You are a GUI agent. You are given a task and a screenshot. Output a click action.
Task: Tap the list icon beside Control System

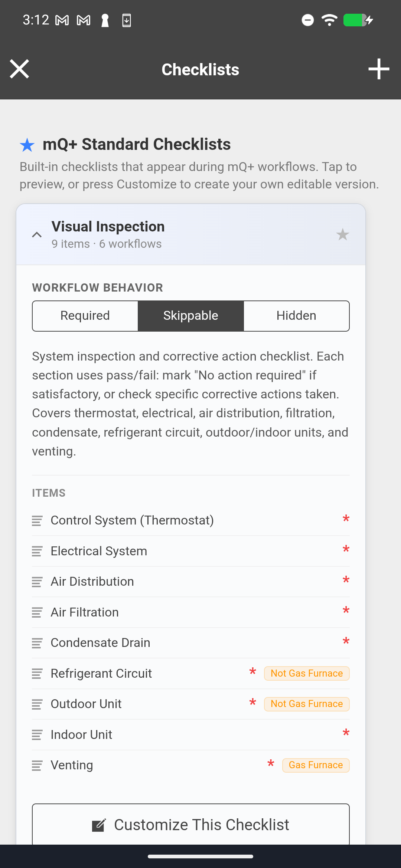pyautogui.click(x=37, y=520)
